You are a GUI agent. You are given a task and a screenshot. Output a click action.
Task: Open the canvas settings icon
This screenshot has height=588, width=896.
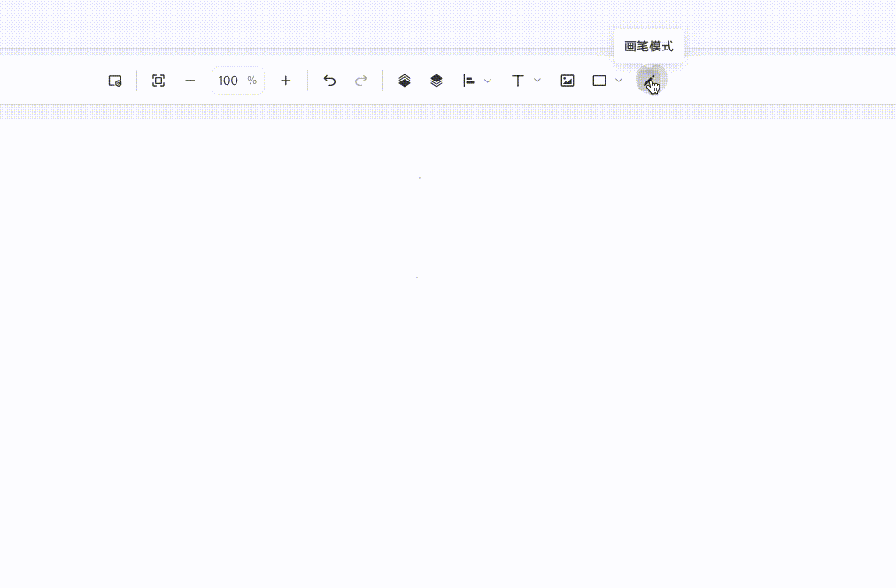click(115, 81)
